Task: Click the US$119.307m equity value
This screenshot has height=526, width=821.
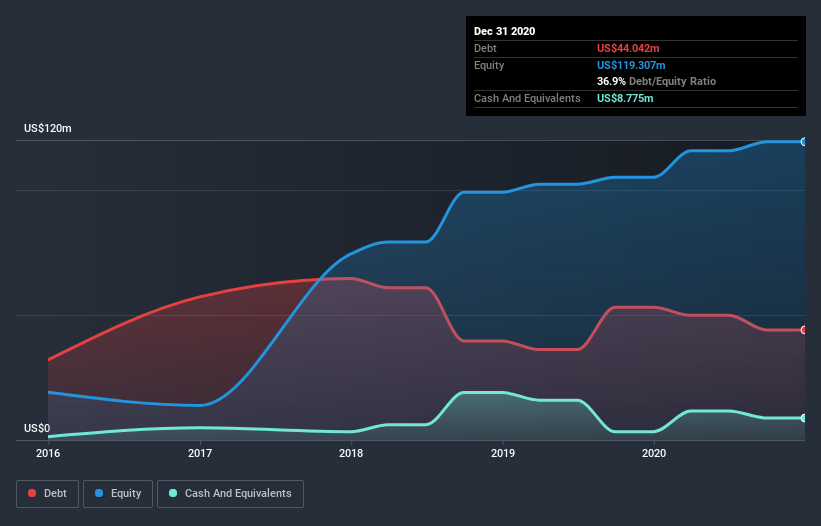Action: click(631, 65)
